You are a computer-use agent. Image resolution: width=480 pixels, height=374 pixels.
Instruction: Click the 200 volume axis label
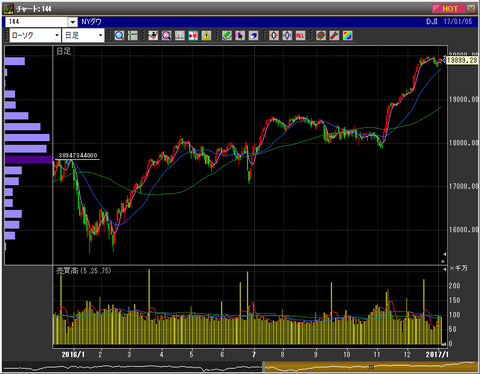[x=455, y=286]
